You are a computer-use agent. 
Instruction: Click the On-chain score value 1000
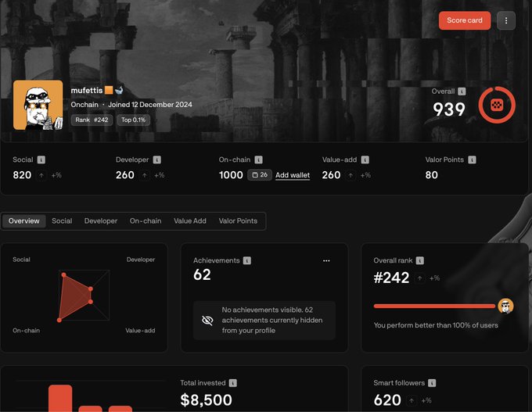[x=231, y=175]
